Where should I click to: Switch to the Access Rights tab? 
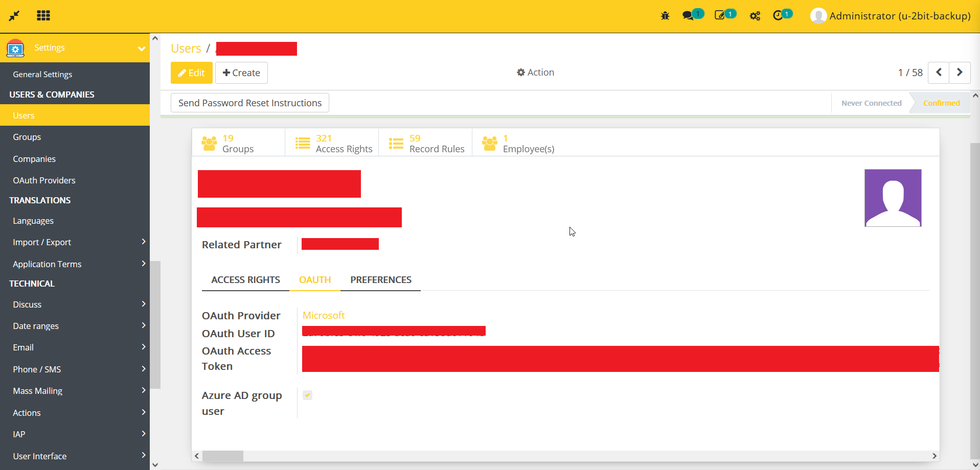pyautogui.click(x=245, y=280)
